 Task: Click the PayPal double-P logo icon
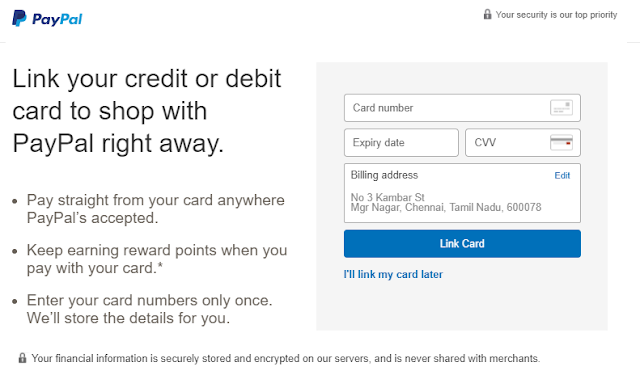(19, 18)
